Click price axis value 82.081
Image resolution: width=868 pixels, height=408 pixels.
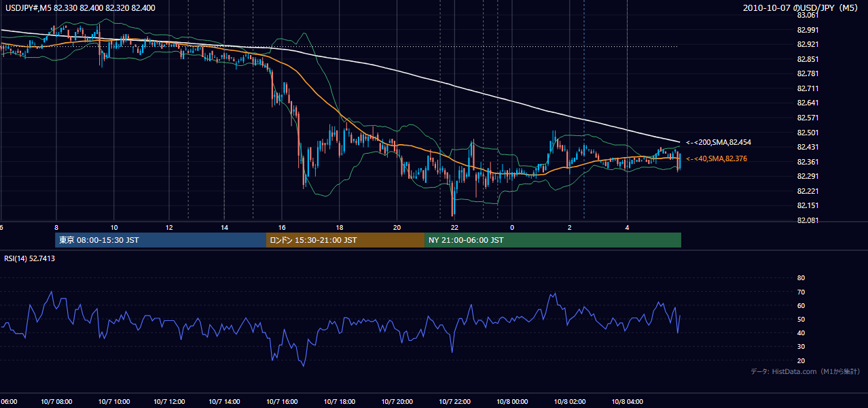808,220
